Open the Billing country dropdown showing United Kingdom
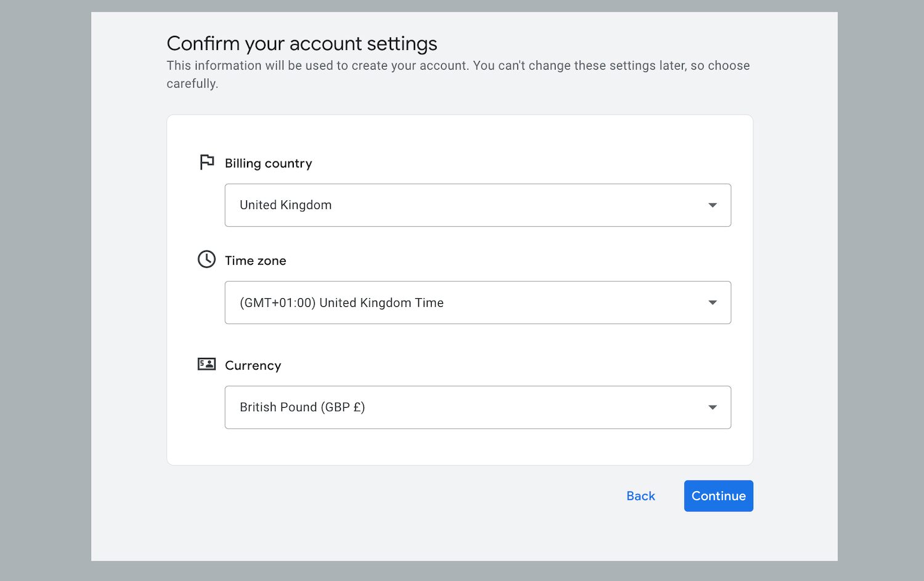The height and width of the screenshot is (581, 924). (x=478, y=205)
